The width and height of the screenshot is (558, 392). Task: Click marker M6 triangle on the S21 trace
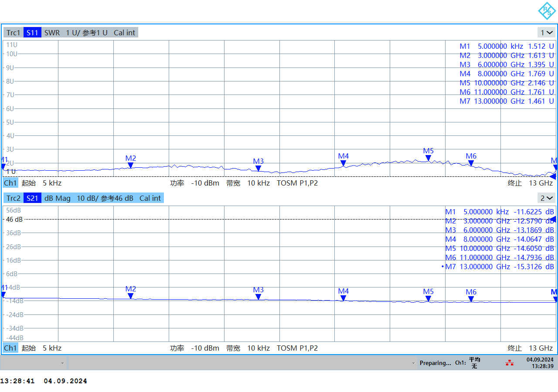point(471,299)
